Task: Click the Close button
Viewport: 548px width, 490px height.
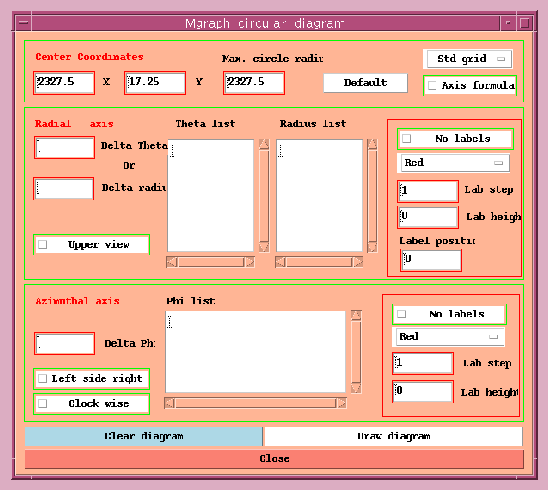Action: [x=274, y=459]
